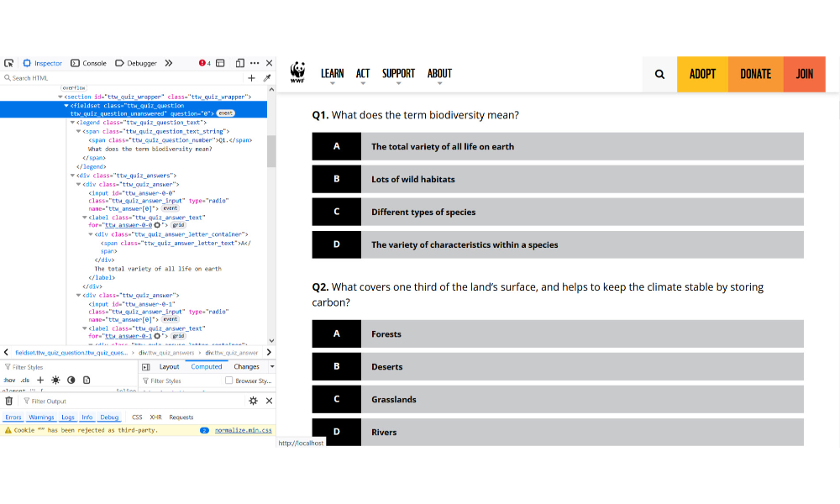The height and width of the screenshot is (504, 840).
Task: Toggle the :hov pseudo-class panel
Action: coord(9,381)
